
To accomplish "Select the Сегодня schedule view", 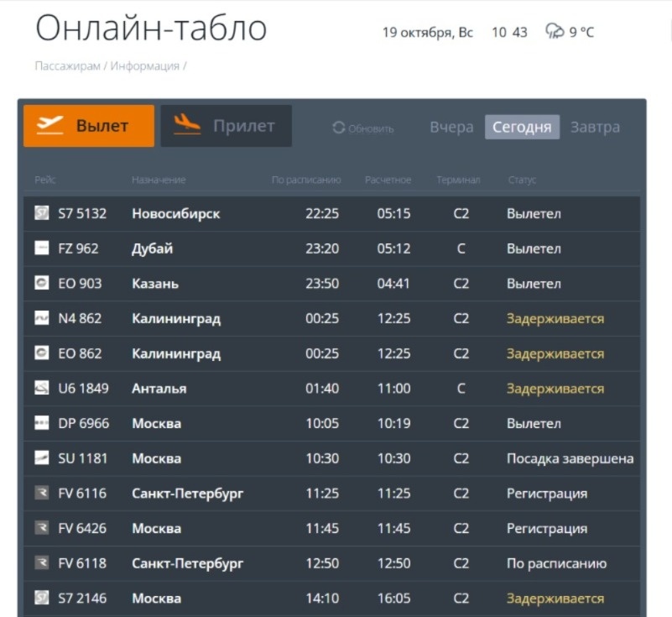I will (522, 126).
